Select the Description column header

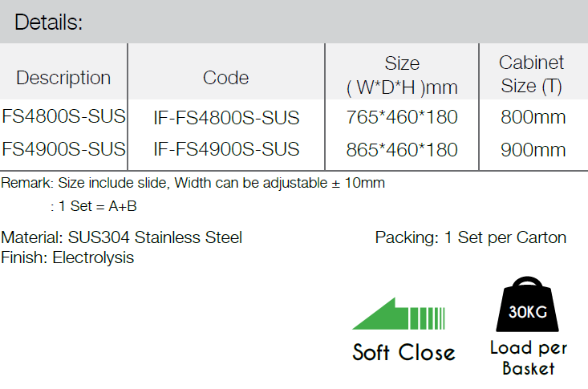pos(63,78)
